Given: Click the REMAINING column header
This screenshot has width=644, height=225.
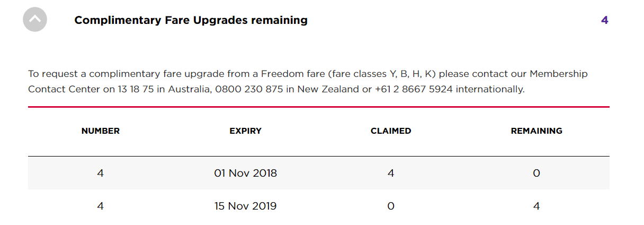Looking at the screenshot, I should (536, 131).
